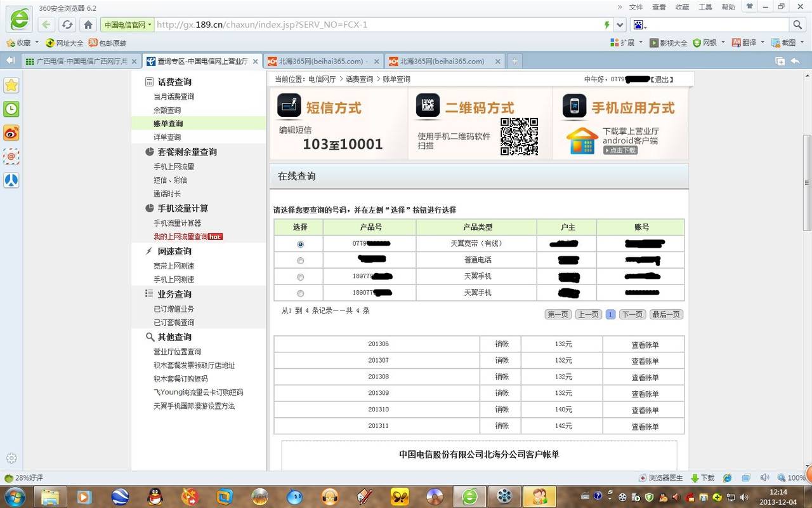Expand the address bar history dropdown
812x508 pixels.
[620, 25]
